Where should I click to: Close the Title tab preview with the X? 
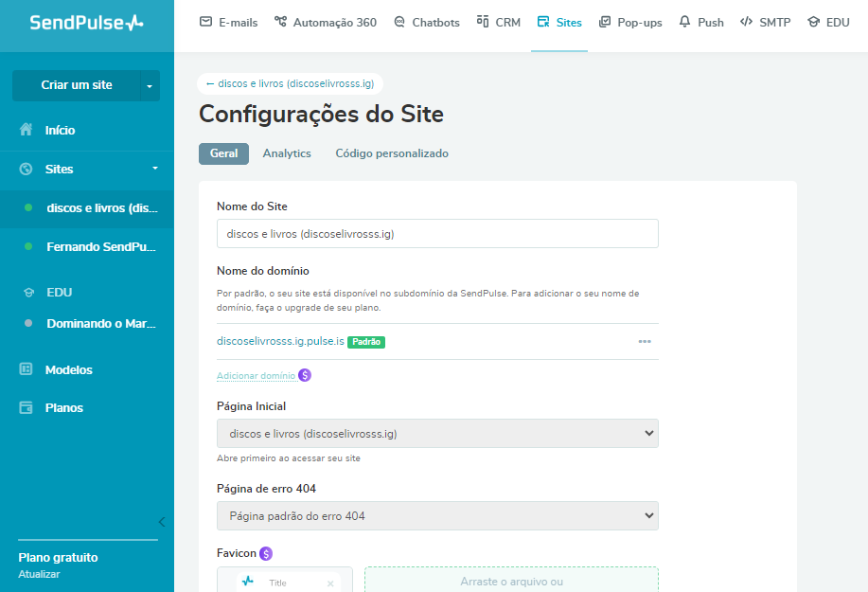click(330, 583)
